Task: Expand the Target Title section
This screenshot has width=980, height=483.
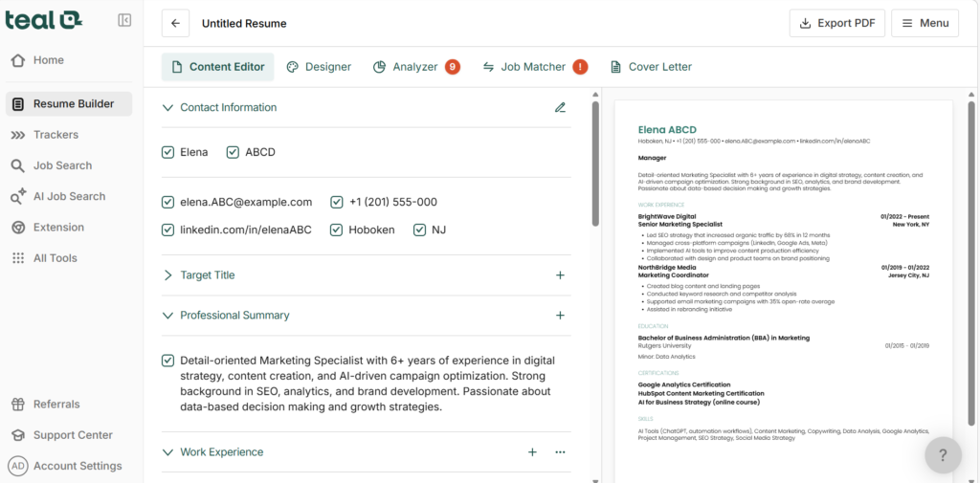Action: tap(168, 275)
